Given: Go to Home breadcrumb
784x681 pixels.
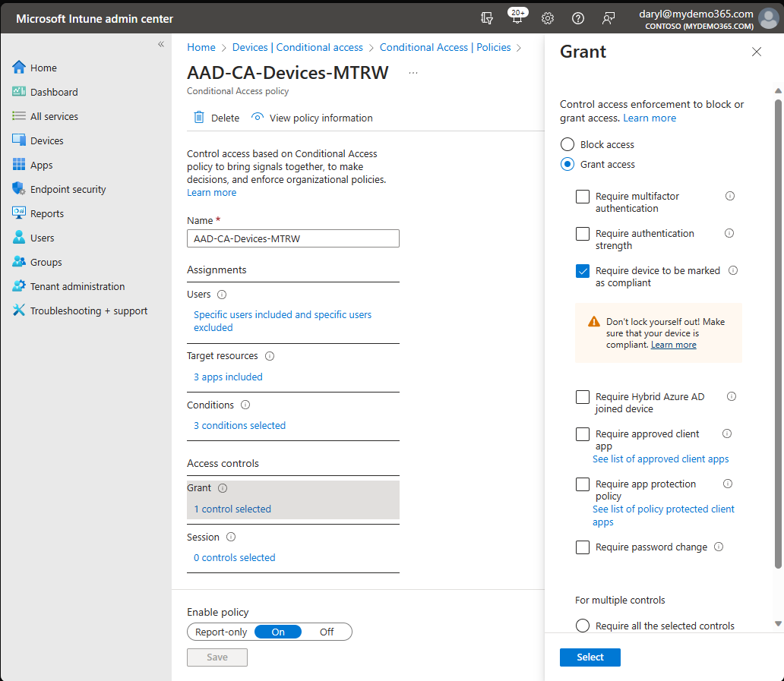Looking at the screenshot, I should [201, 48].
